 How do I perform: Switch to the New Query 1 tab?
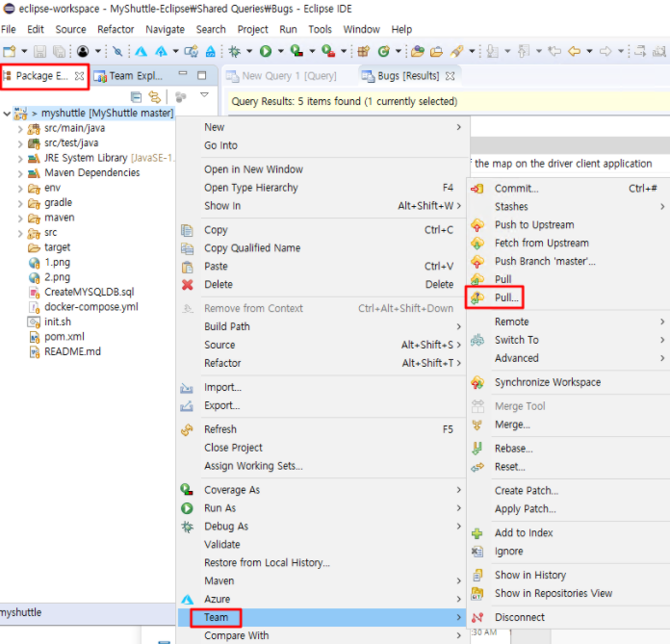(282, 76)
